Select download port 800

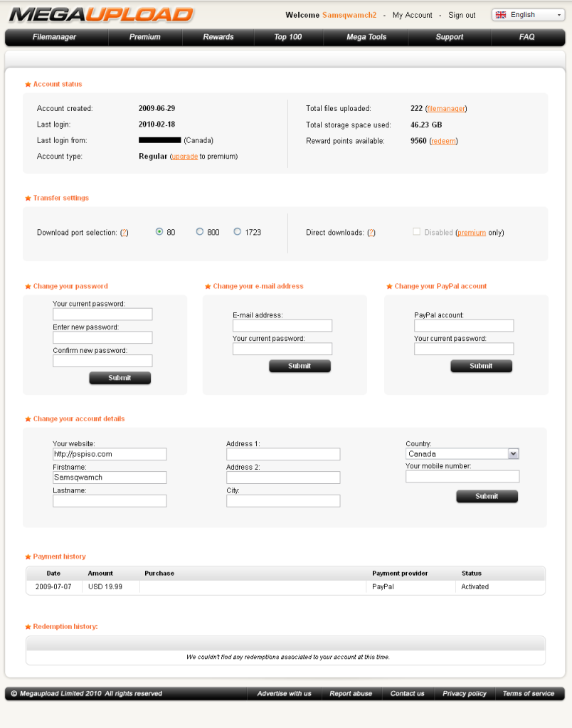click(200, 232)
